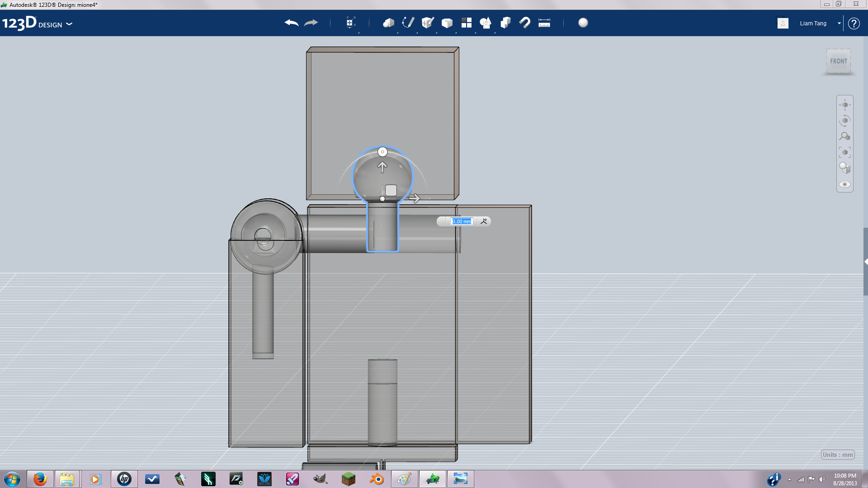Open Windows Explorer from the taskbar

[x=67, y=479]
